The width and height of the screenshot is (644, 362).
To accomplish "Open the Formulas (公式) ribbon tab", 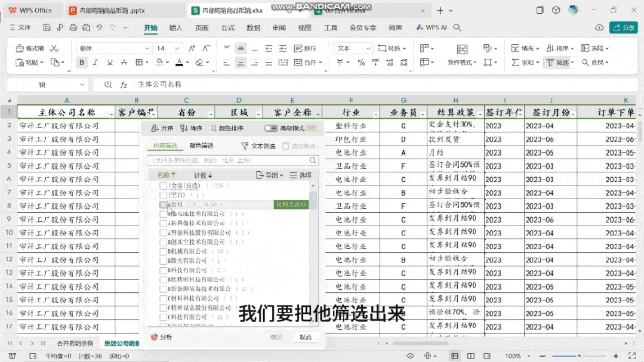I will (227, 28).
